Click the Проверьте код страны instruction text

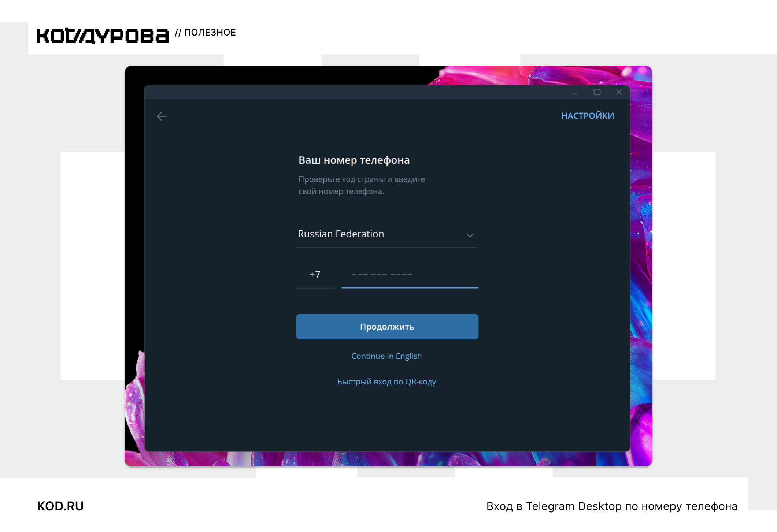[362, 185]
